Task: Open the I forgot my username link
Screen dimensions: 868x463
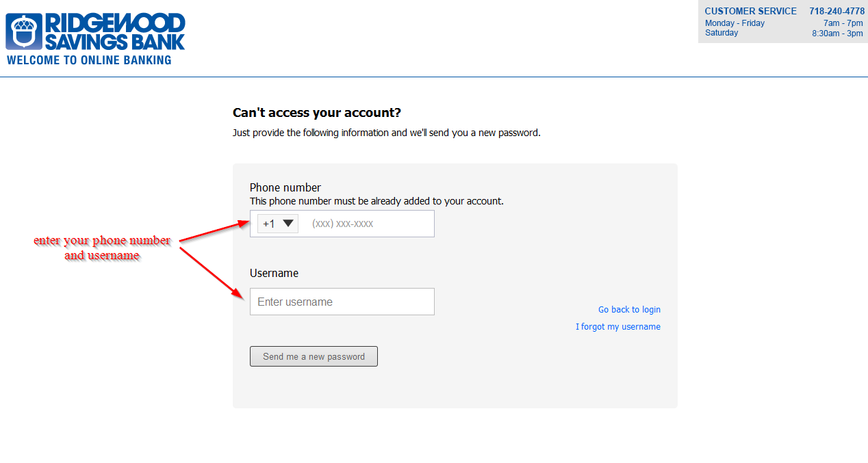Action: click(618, 327)
